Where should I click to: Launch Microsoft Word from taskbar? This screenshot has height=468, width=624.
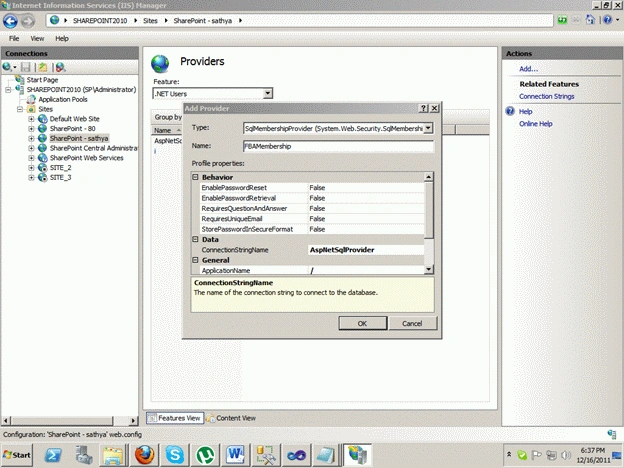[235, 454]
